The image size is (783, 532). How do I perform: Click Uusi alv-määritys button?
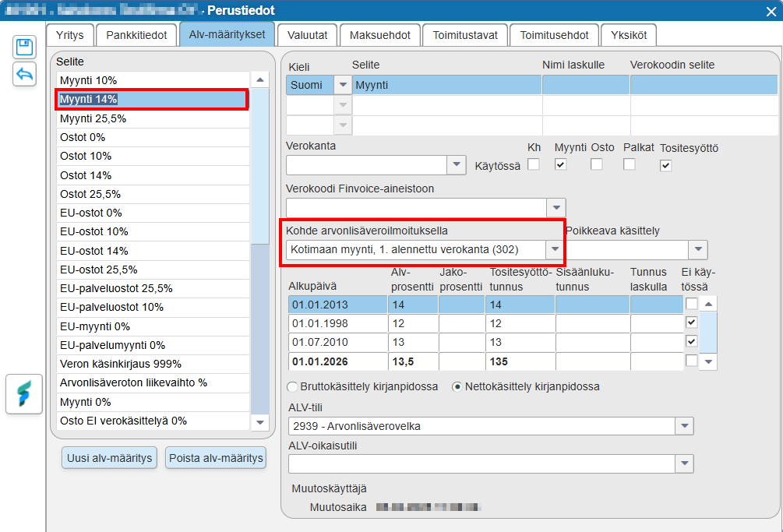pyautogui.click(x=109, y=458)
